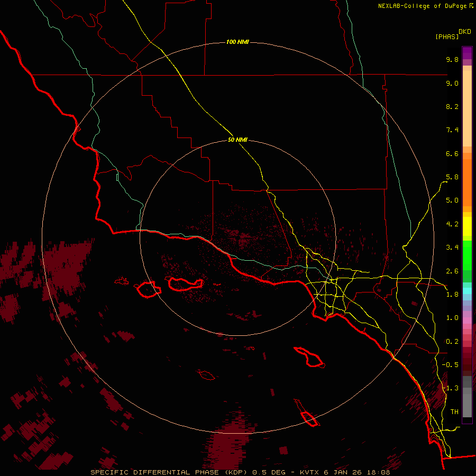The height and width of the screenshot is (476, 476).
Task: Select the 1.0 scale value
Action: tap(452, 318)
